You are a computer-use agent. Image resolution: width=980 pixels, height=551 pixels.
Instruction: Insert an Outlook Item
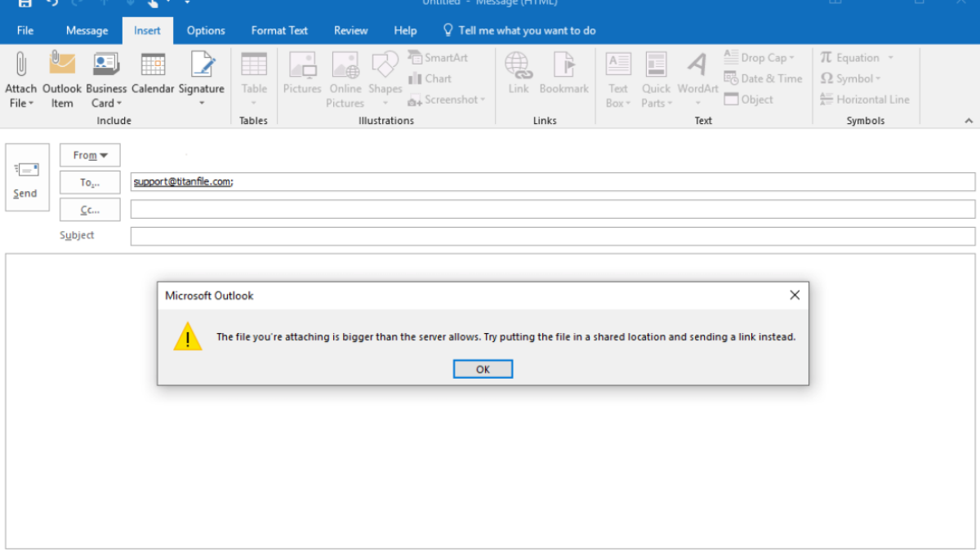coord(62,80)
